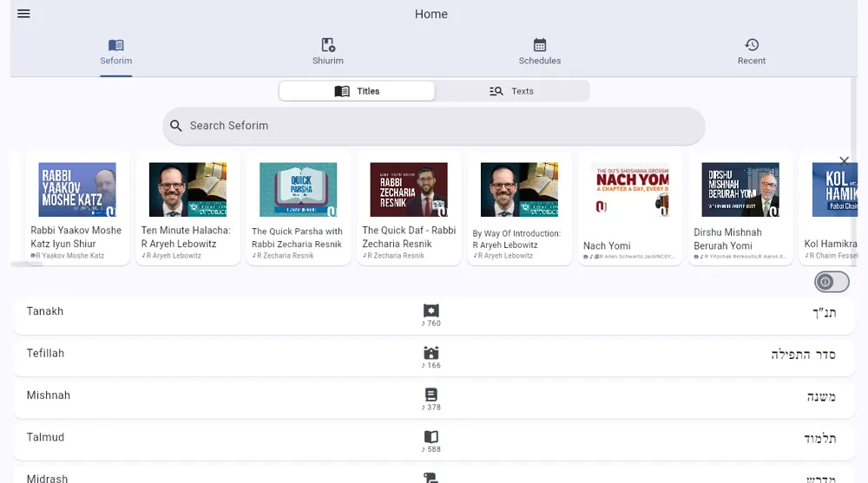The width and height of the screenshot is (868, 483).
Task: Click the Recent history clock icon
Action: 751,45
